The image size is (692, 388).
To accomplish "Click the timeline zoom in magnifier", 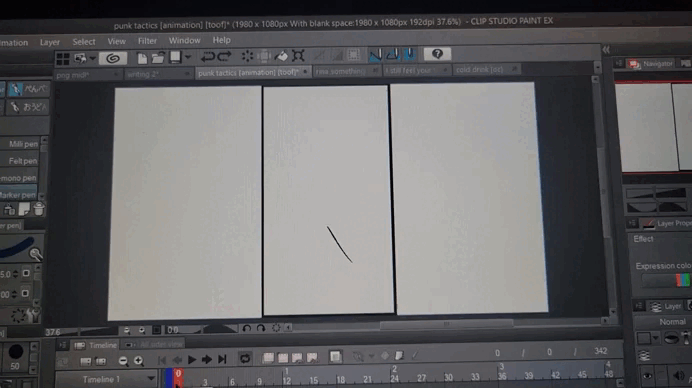I will click(139, 361).
